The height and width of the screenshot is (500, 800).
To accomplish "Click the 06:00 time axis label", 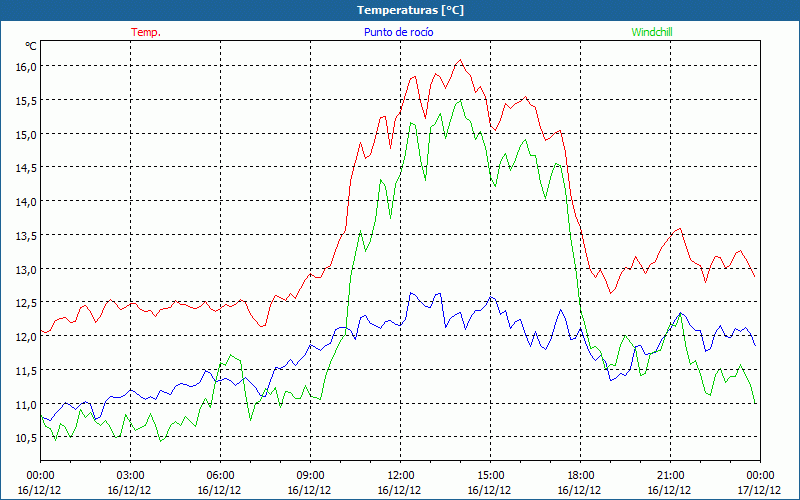I will click(x=220, y=476).
